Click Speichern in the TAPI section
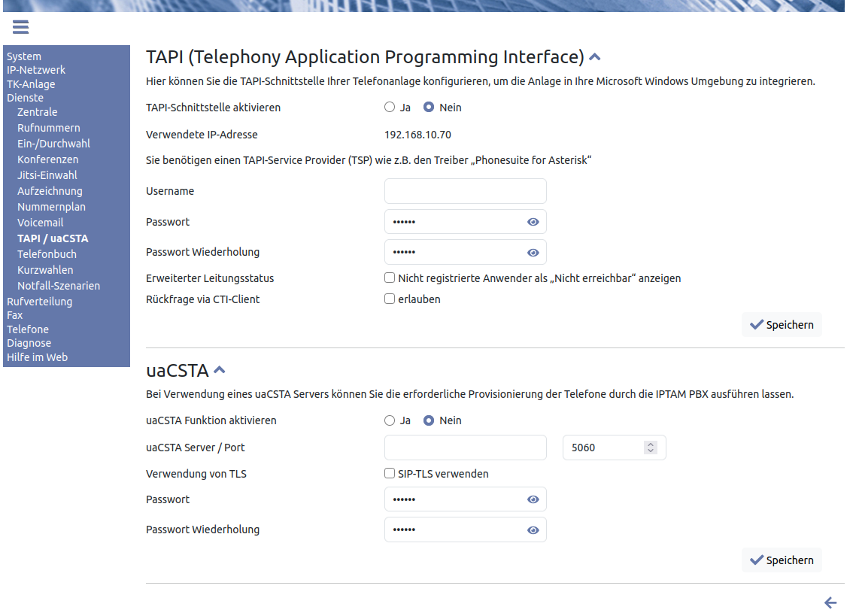The image size is (853, 616). pos(782,325)
